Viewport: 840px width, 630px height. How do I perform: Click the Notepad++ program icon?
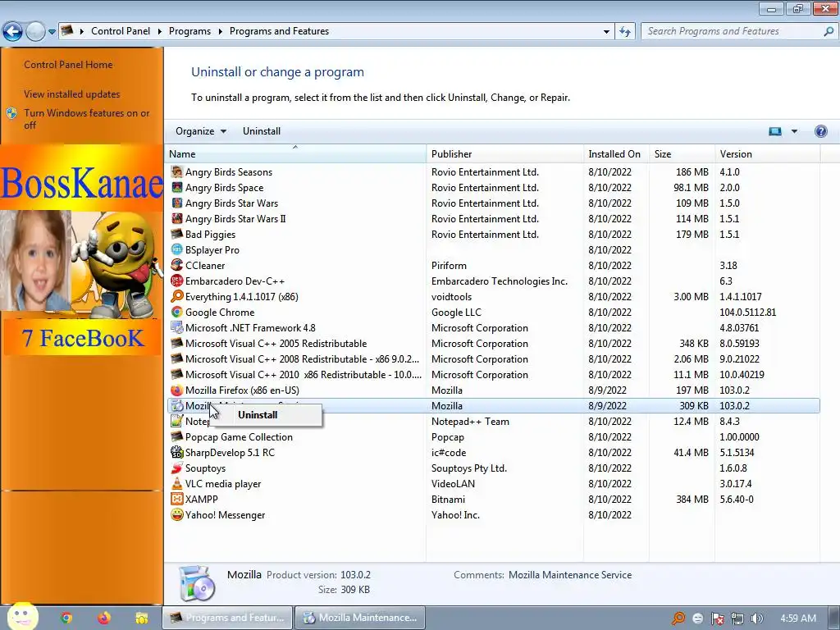coord(177,421)
